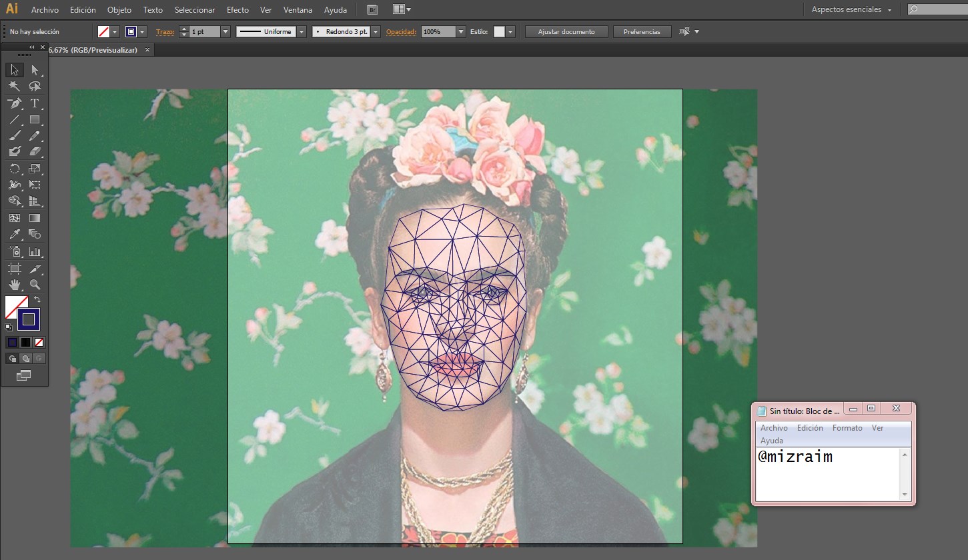Viewport: 968px width, 560px height.
Task: Open the Ventana menu
Action: coord(297,10)
